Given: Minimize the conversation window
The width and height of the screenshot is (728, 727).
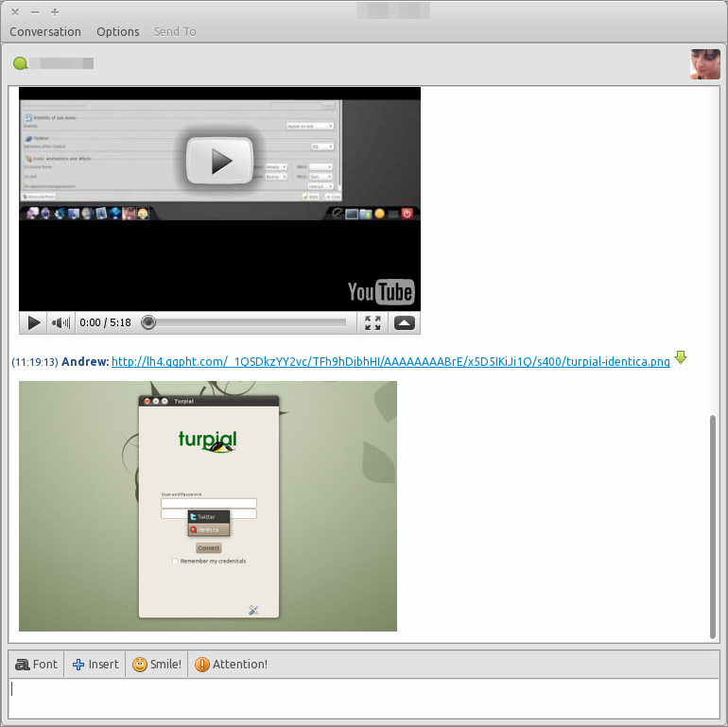Looking at the screenshot, I should coord(35,12).
